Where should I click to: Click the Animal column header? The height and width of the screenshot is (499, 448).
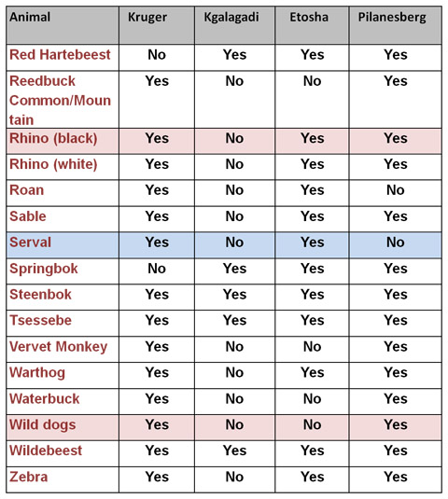click(x=30, y=17)
